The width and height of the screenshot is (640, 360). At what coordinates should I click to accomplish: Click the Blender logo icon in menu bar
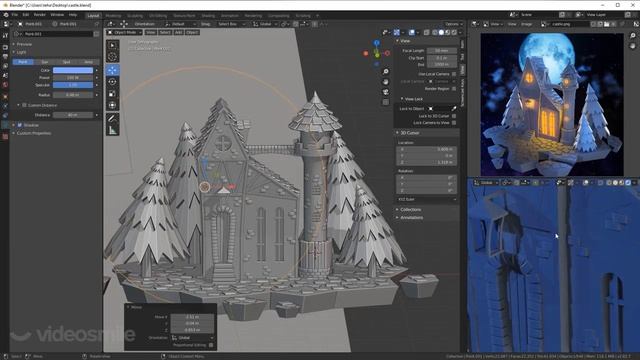[6, 15]
